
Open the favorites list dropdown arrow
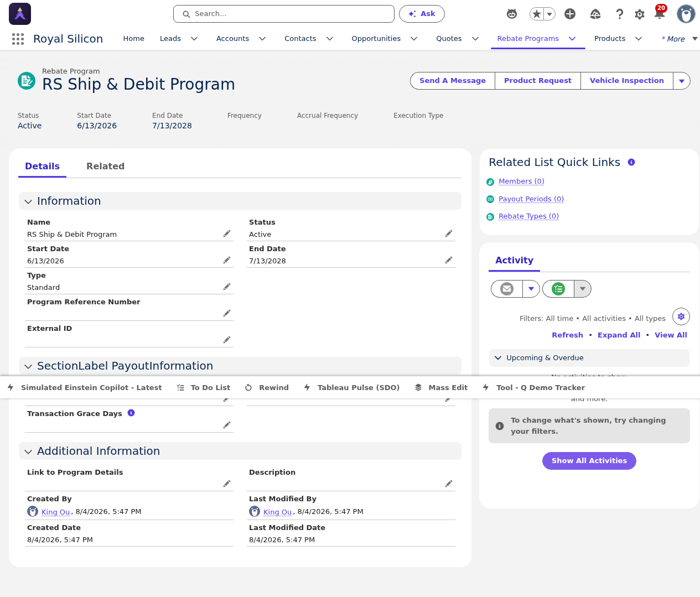click(549, 14)
